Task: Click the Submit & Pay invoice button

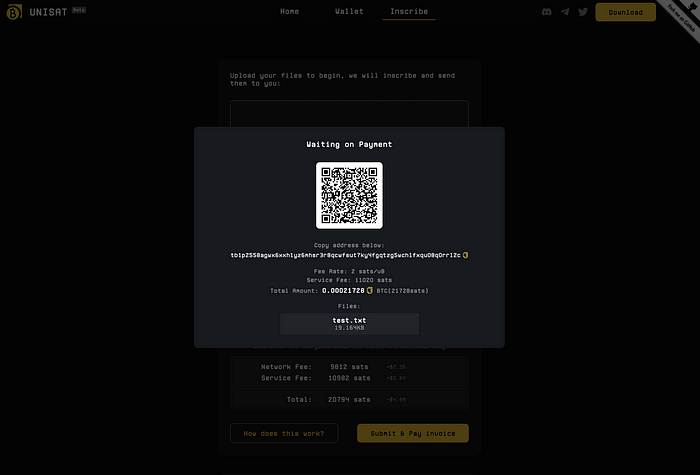Action: 414,433
